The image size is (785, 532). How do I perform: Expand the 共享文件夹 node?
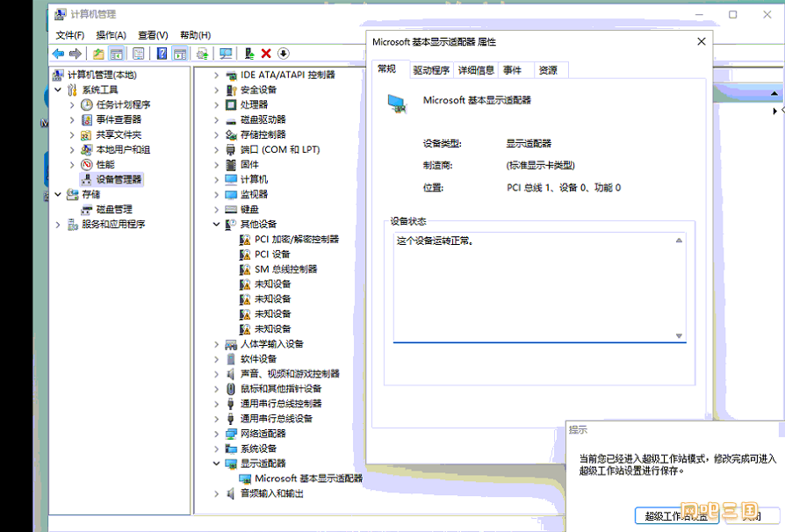[x=72, y=134]
